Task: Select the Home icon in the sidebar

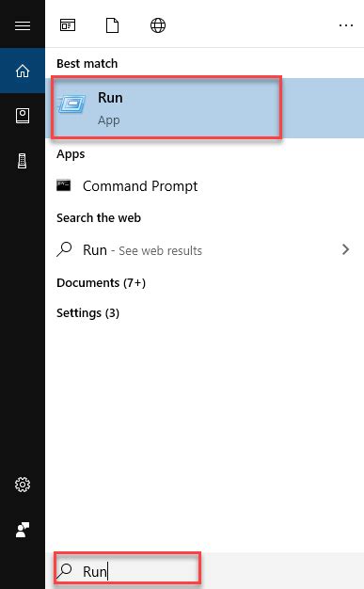Action: pyautogui.click(x=23, y=71)
